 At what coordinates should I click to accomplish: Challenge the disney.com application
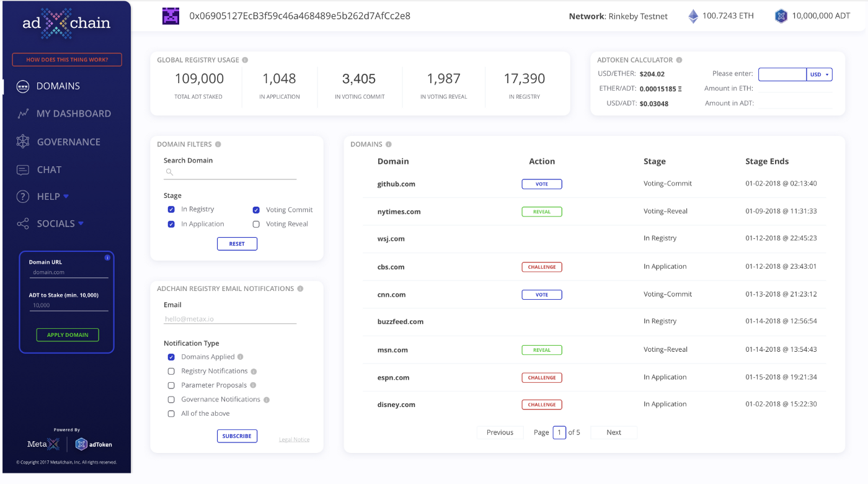tap(542, 405)
